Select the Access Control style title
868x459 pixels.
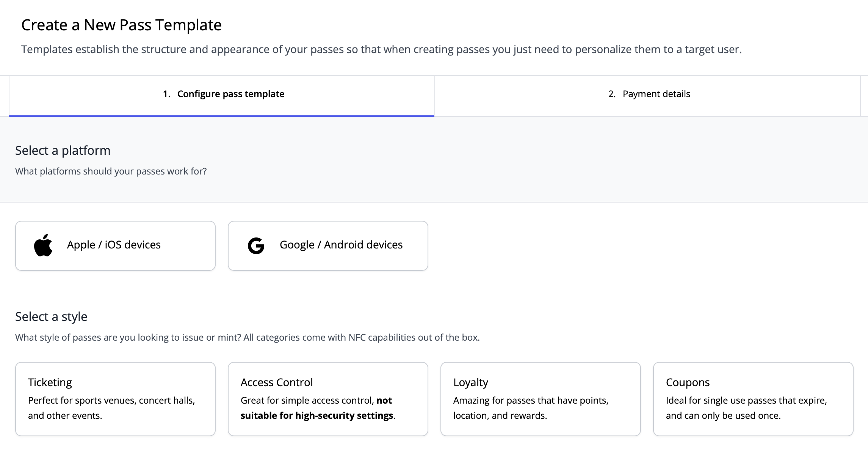point(276,382)
